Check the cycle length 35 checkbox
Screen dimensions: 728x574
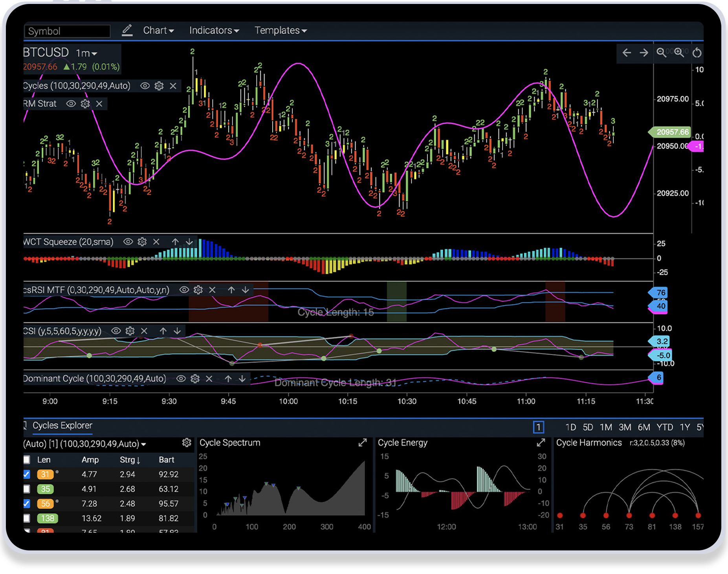[x=27, y=489]
